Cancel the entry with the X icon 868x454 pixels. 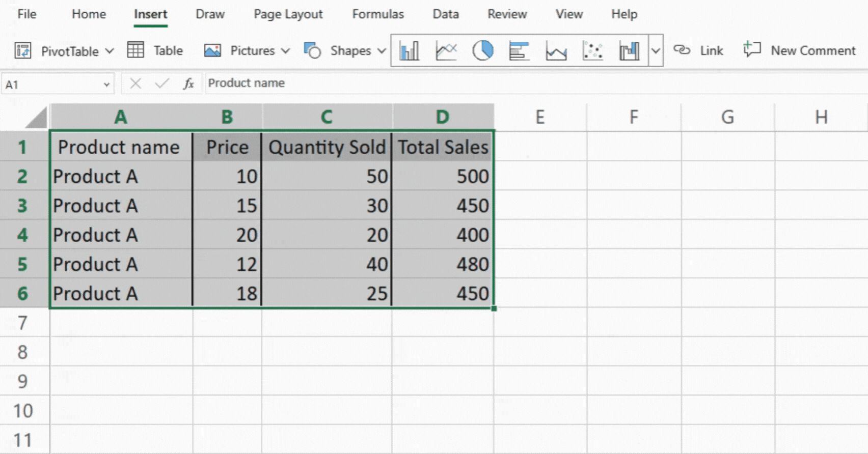click(135, 83)
